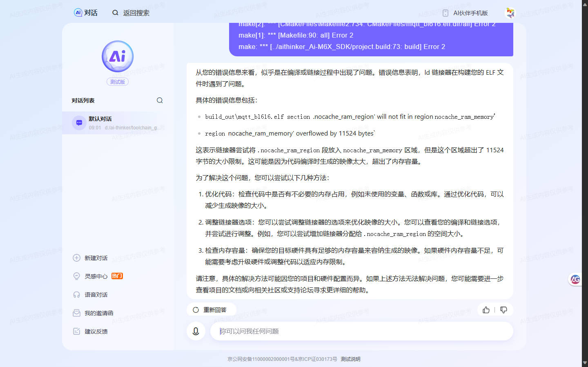The width and height of the screenshot is (588, 367).
Task: Open the user avatar in top right
Action: (x=510, y=13)
